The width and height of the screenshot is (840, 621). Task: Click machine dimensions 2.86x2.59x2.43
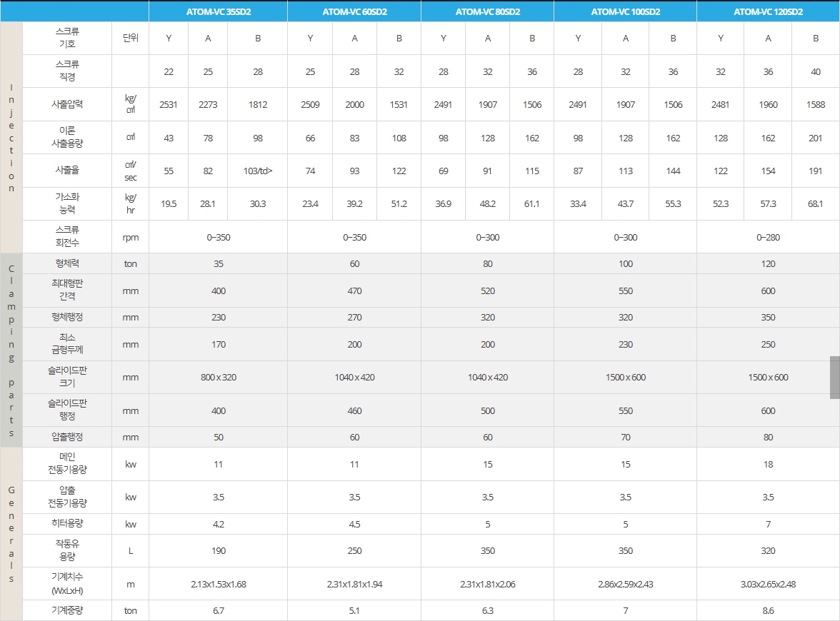pyautogui.click(x=626, y=585)
